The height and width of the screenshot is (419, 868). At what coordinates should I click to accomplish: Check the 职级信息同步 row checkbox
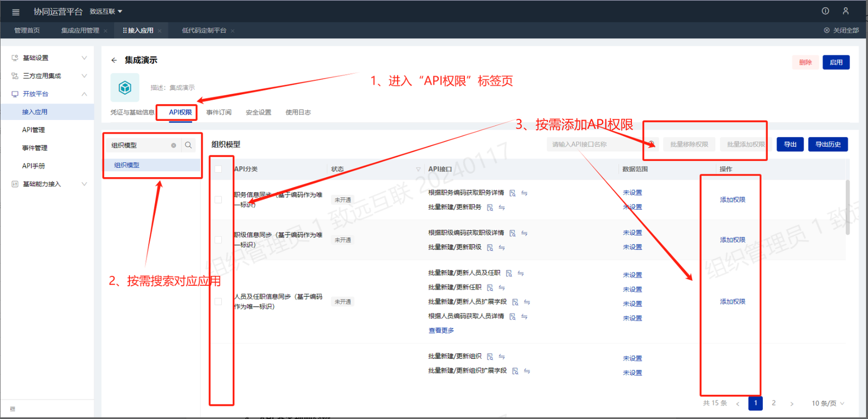(218, 240)
